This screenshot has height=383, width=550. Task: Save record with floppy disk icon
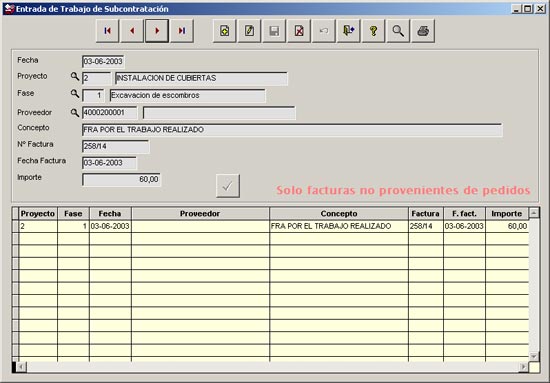(x=274, y=31)
